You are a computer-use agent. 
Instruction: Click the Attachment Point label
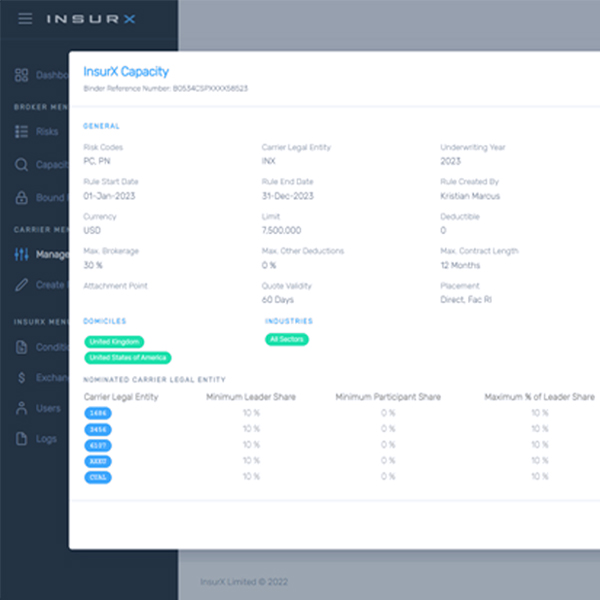(x=116, y=286)
